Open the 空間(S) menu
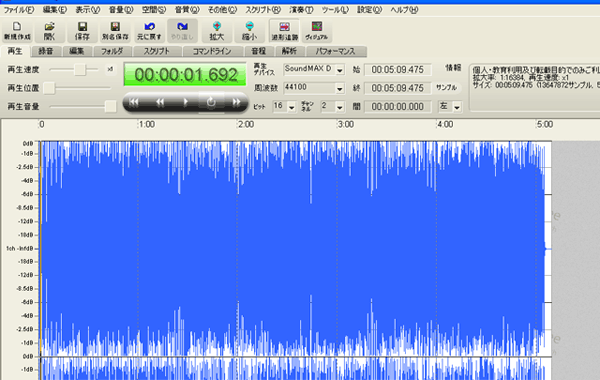600x380 pixels. [154, 10]
